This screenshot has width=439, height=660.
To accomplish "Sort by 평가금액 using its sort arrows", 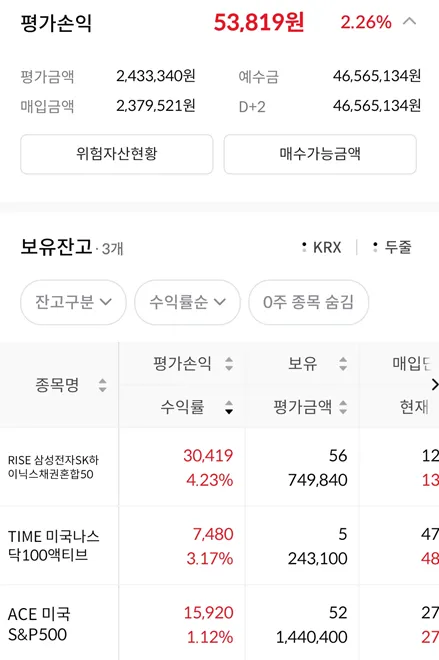I will [x=343, y=407].
